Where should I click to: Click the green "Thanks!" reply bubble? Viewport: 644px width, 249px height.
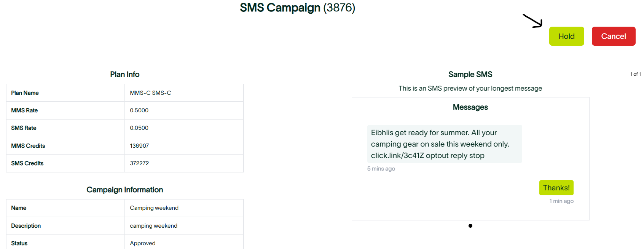(556, 188)
